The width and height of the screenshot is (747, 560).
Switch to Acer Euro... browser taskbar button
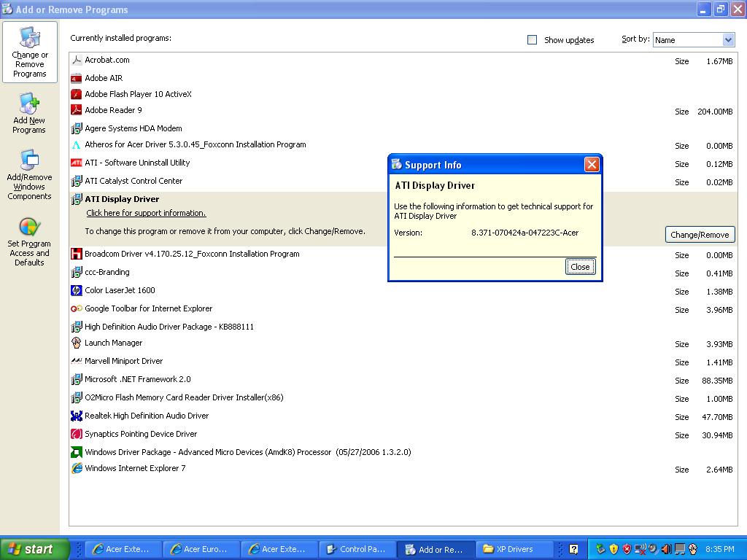point(201,549)
